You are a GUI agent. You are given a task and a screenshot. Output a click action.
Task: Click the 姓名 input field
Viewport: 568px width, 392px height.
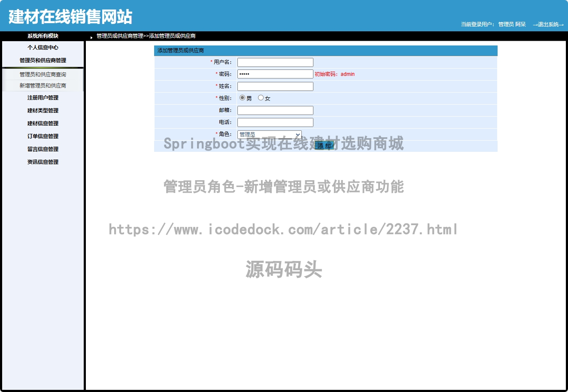[x=275, y=86]
